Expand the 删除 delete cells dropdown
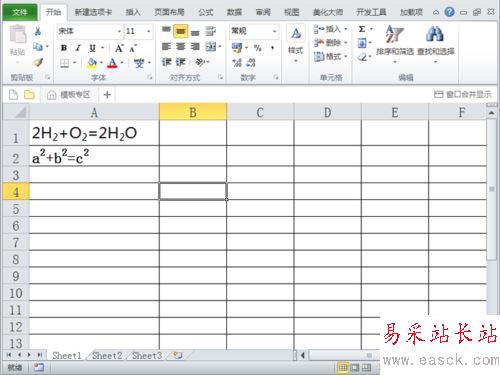500x375 pixels. [x=346, y=43]
